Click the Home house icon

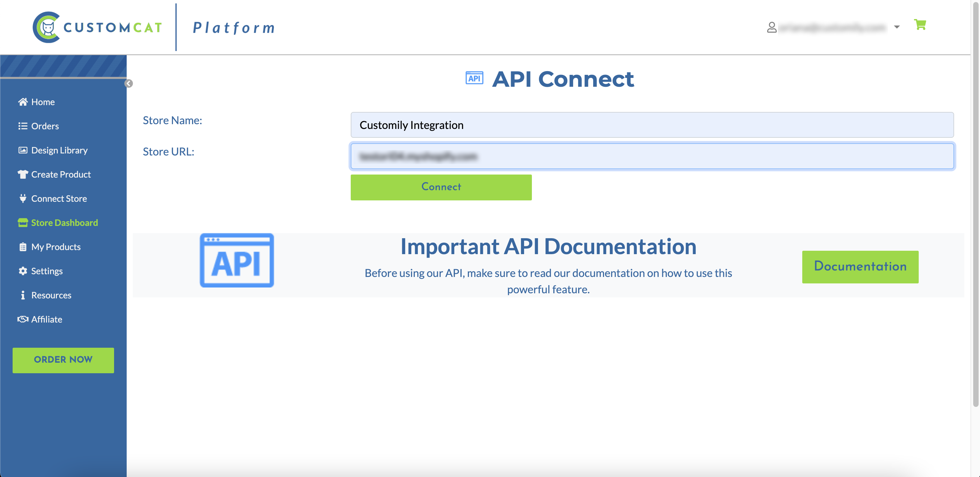[23, 102]
